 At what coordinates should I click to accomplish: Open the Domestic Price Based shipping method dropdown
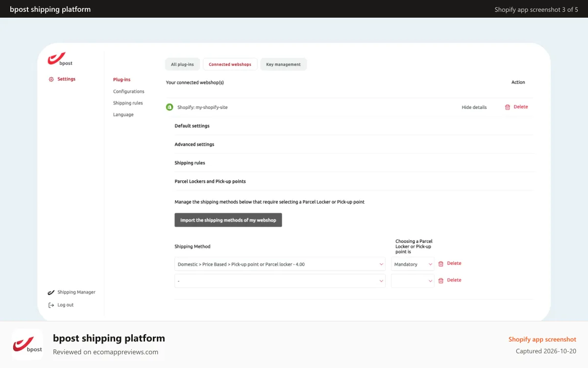tap(280, 264)
